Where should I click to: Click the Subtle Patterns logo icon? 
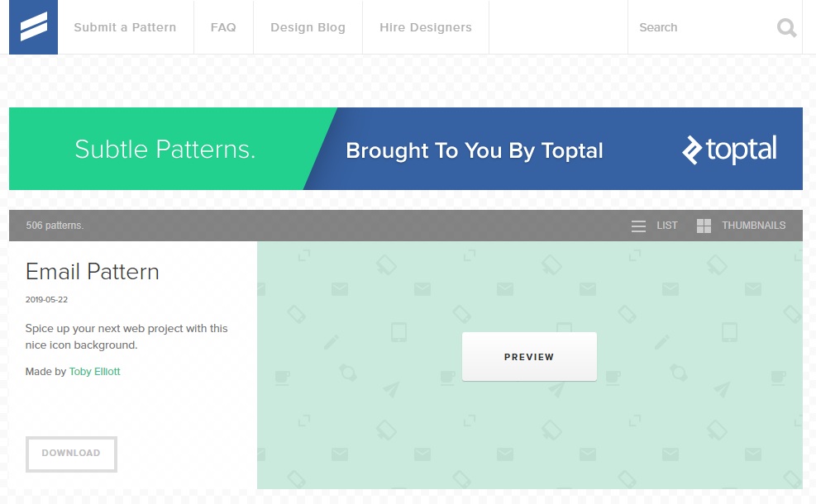pyautogui.click(x=33, y=27)
